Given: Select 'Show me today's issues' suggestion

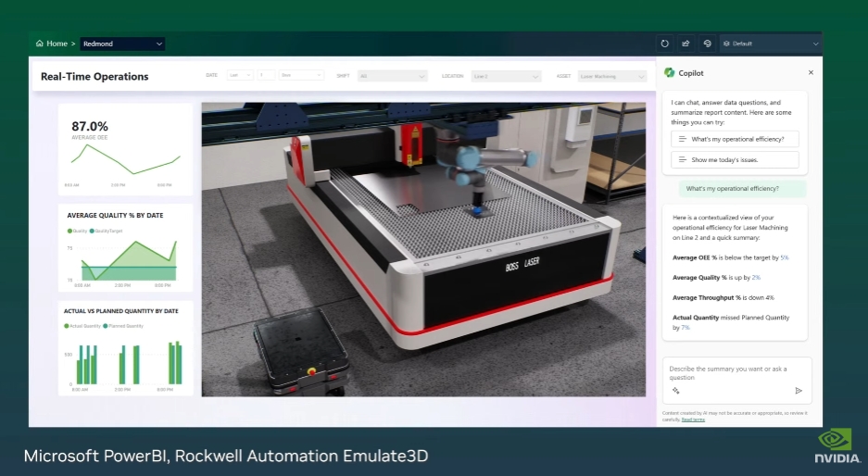Looking at the screenshot, I should click(735, 159).
